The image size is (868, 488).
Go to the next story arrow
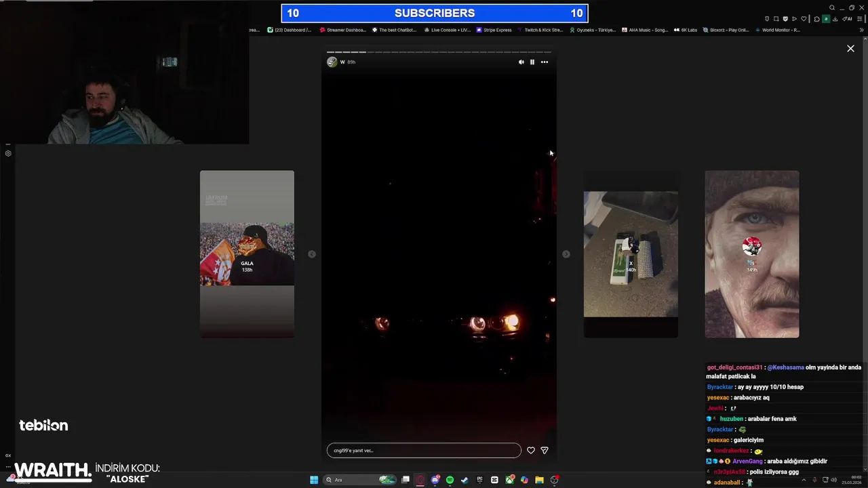pos(566,254)
